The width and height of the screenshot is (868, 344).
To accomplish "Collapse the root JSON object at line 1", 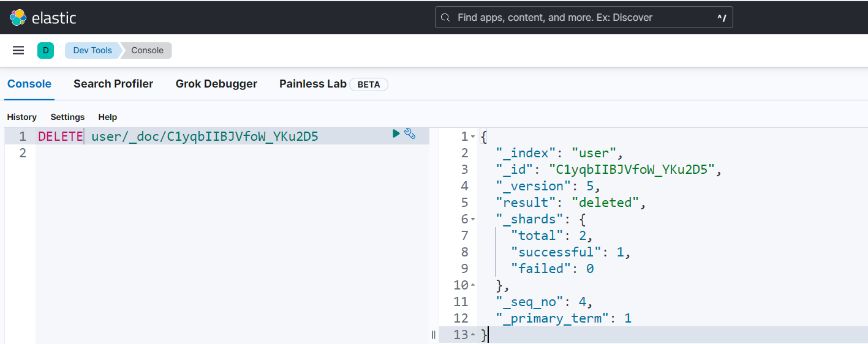I will [x=473, y=136].
